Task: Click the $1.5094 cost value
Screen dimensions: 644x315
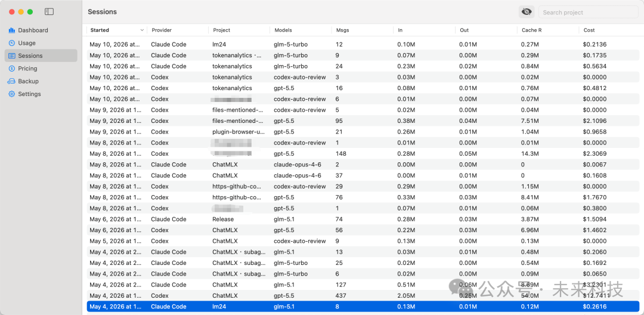Action: [595, 220]
